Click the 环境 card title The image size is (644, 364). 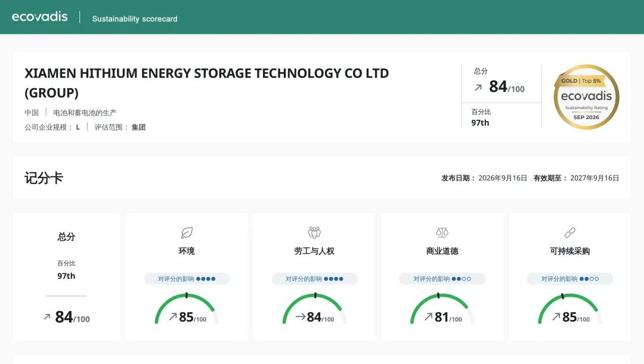pyautogui.click(x=187, y=251)
